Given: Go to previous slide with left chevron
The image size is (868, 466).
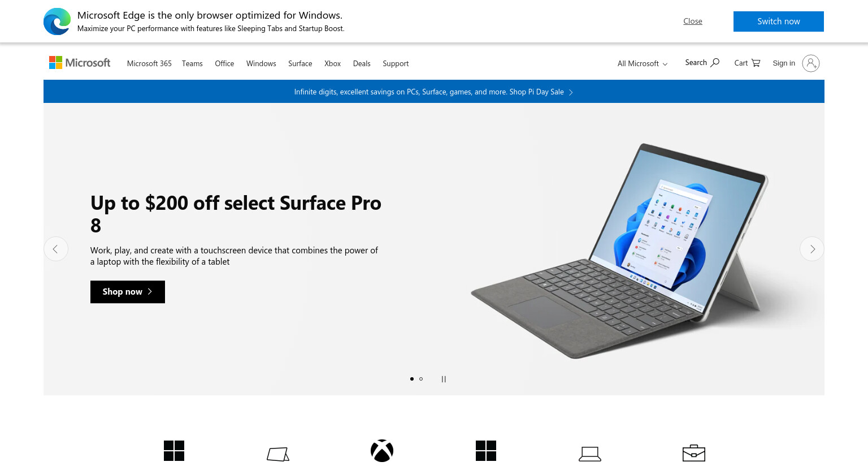Looking at the screenshot, I should [56, 249].
